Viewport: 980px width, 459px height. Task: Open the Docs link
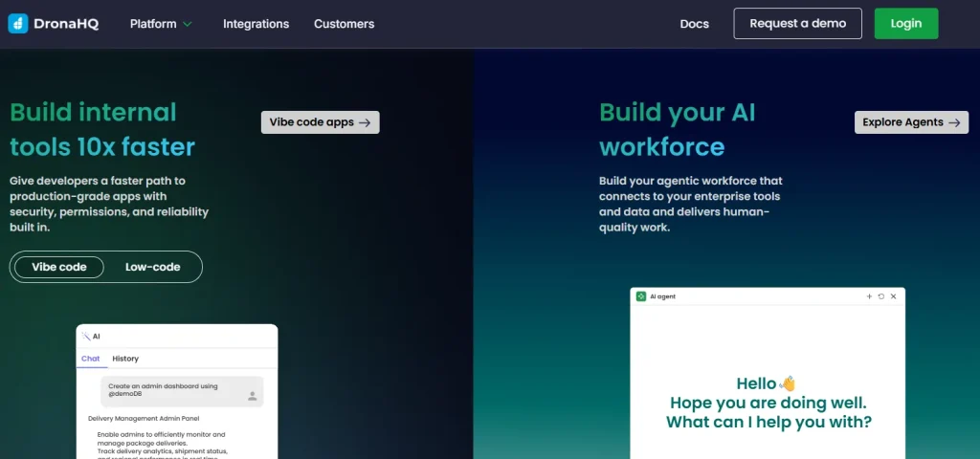694,24
